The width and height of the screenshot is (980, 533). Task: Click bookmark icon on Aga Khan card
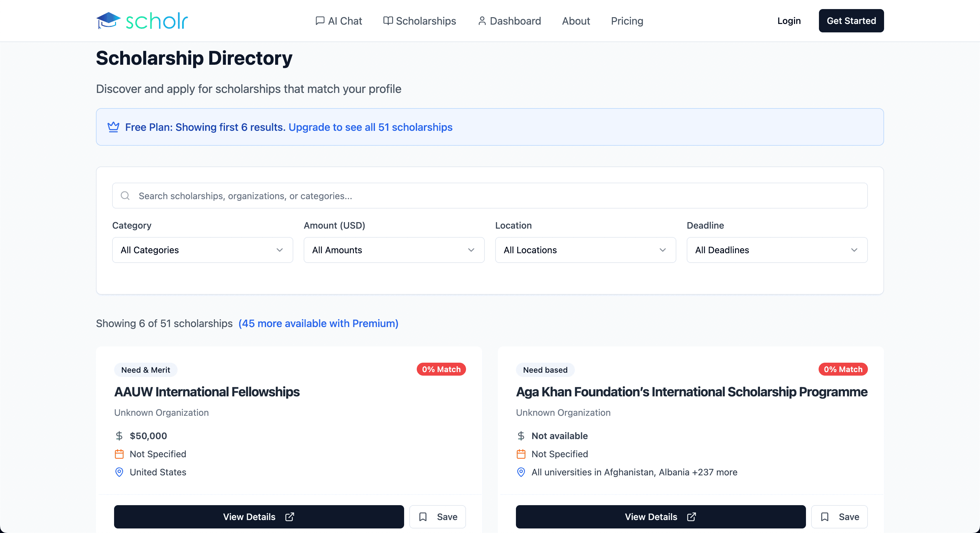[824, 517]
